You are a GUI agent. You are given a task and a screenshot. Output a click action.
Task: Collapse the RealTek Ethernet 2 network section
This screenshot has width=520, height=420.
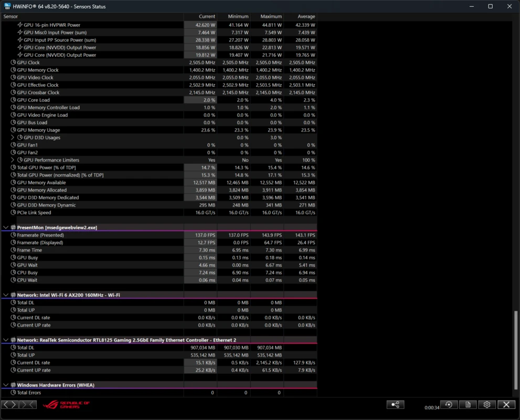6,340
